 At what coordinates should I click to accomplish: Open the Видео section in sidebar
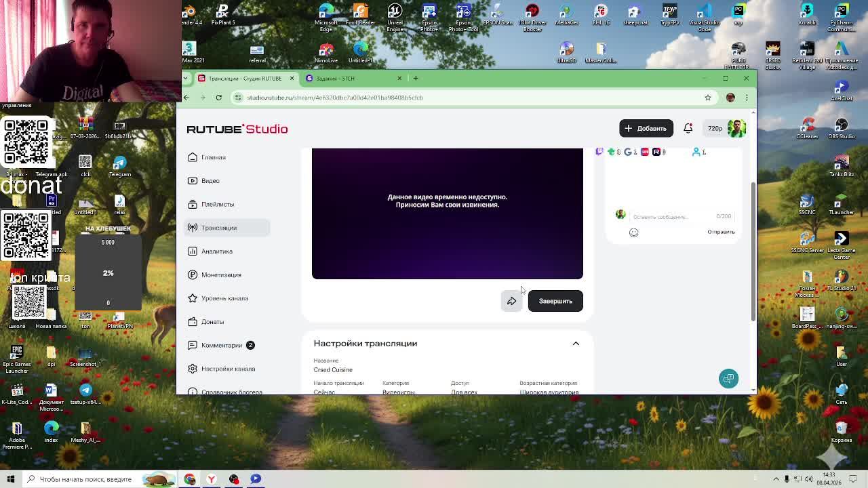tap(226, 181)
